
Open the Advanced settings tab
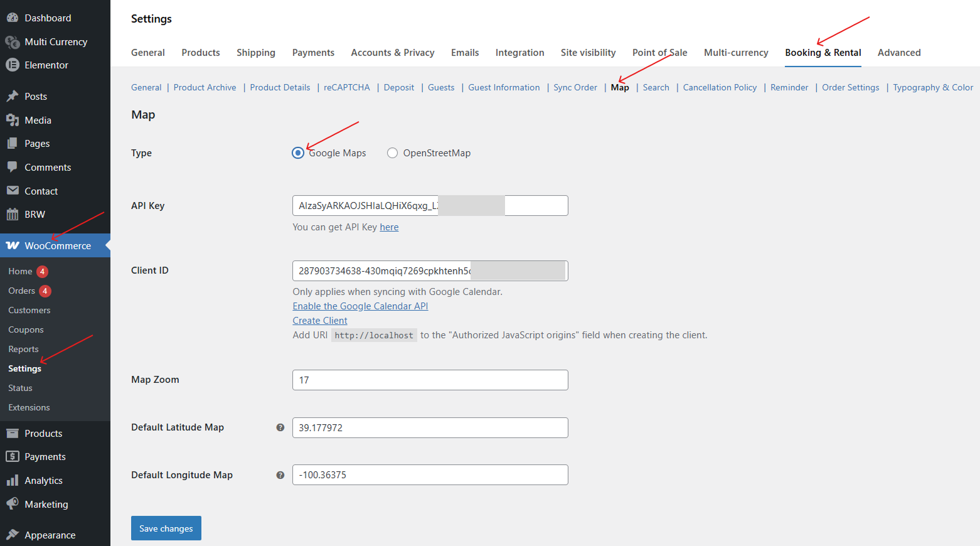898,53
